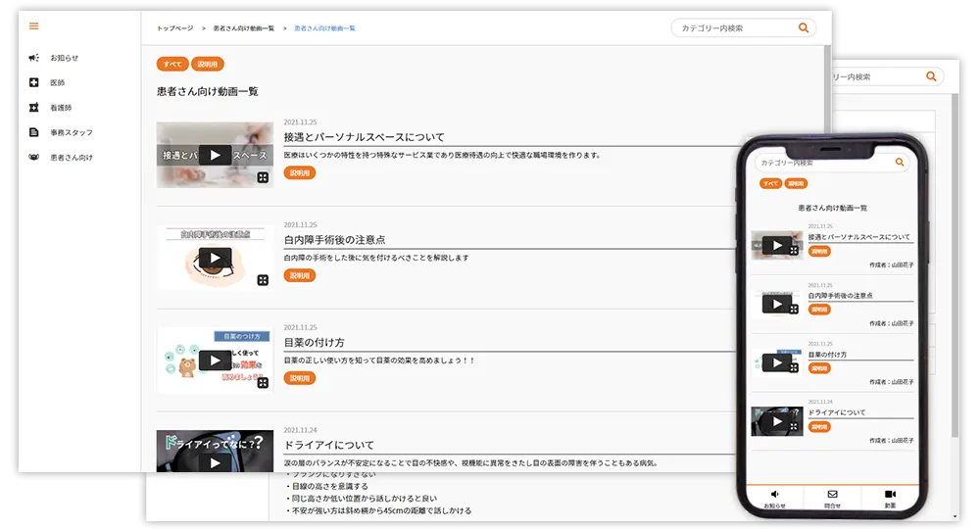
Task: Play the desktop 接遇とパーソナルスペース video
Action: 215,155
